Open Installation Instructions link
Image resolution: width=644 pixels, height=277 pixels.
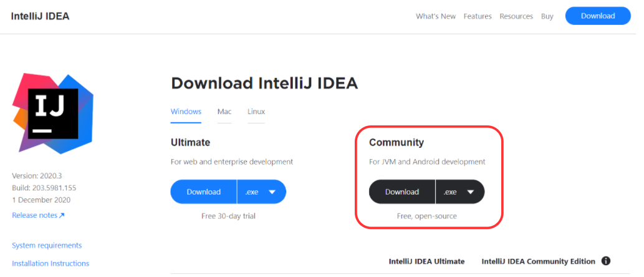50,263
